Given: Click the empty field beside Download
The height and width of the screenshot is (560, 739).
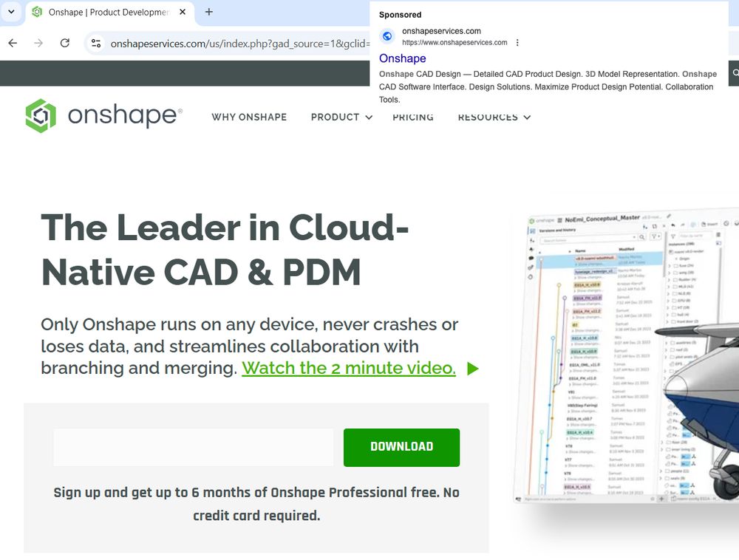Looking at the screenshot, I should coord(194,448).
